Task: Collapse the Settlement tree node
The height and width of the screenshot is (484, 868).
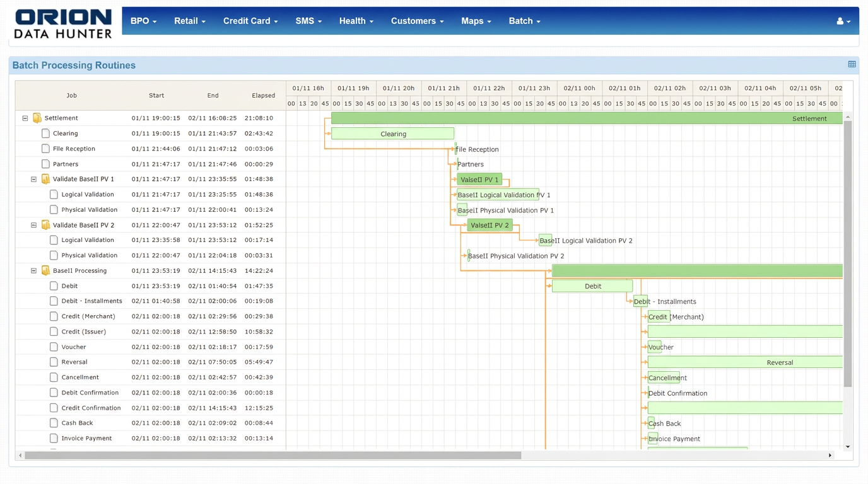Action: click(x=25, y=118)
